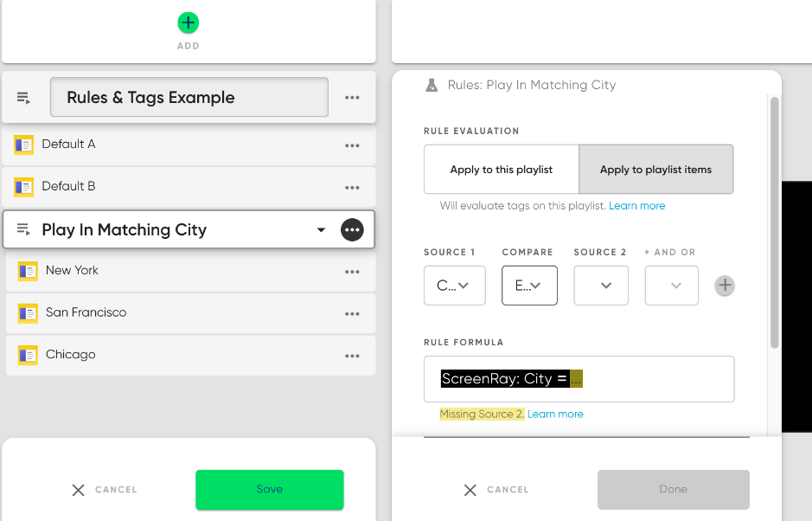Viewport: 812px width, 521px height.
Task: Open the three-dot menu for New York
Action: click(x=352, y=272)
